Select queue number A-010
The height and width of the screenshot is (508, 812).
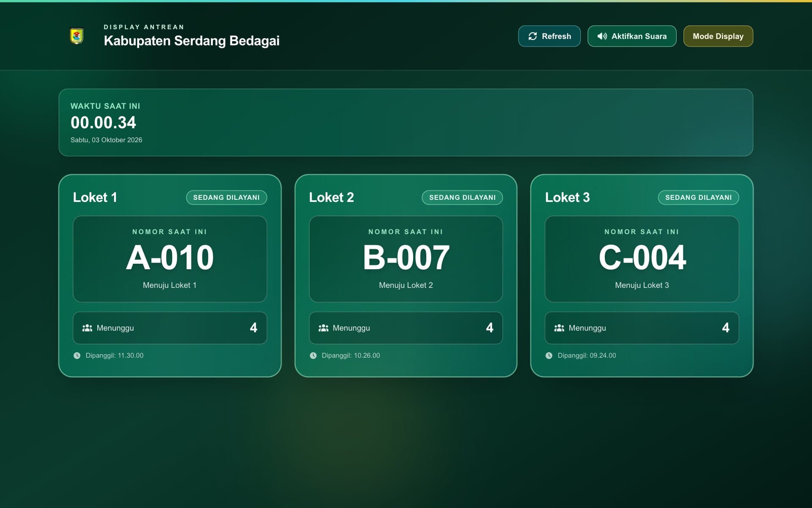(170, 257)
